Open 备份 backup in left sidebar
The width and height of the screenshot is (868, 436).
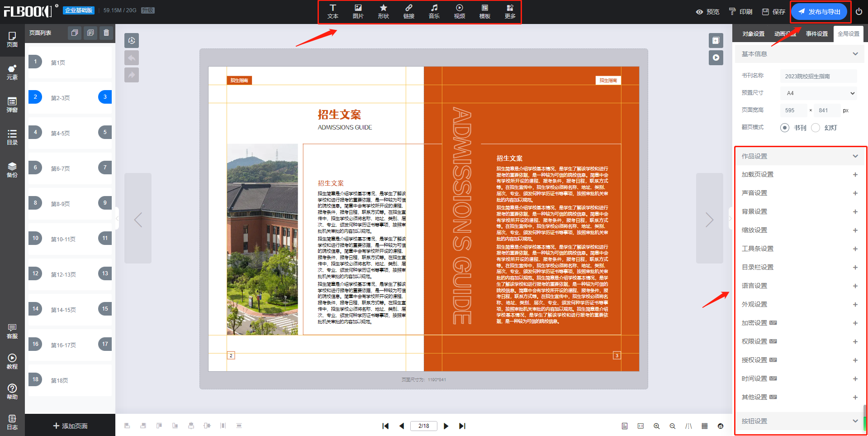click(12, 170)
